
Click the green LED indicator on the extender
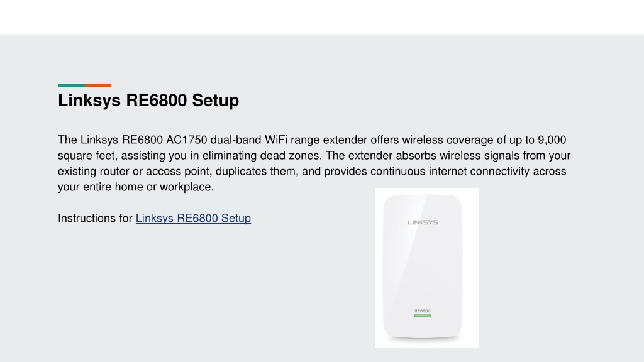click(423, 315)
